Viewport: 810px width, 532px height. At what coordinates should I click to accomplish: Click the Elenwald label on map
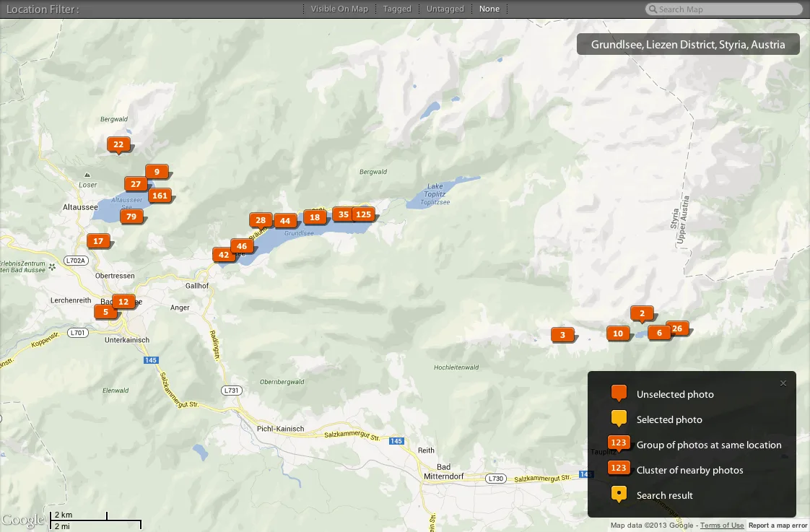116,391
